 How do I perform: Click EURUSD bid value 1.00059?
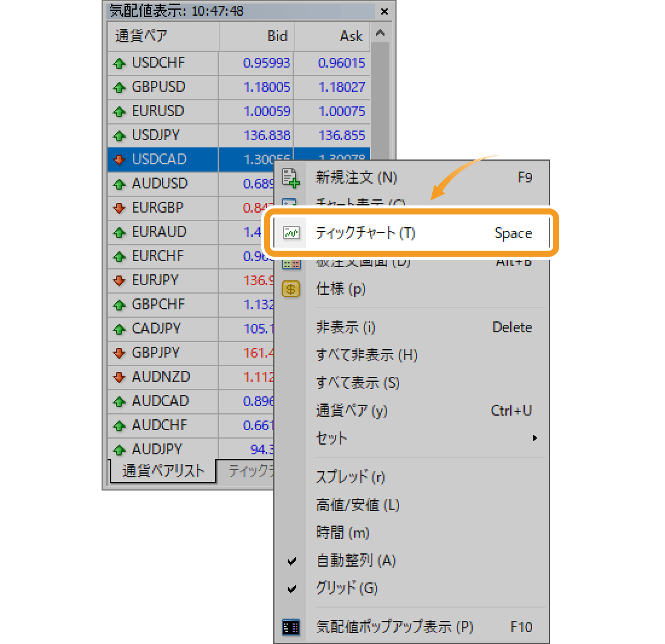[267, 111]
